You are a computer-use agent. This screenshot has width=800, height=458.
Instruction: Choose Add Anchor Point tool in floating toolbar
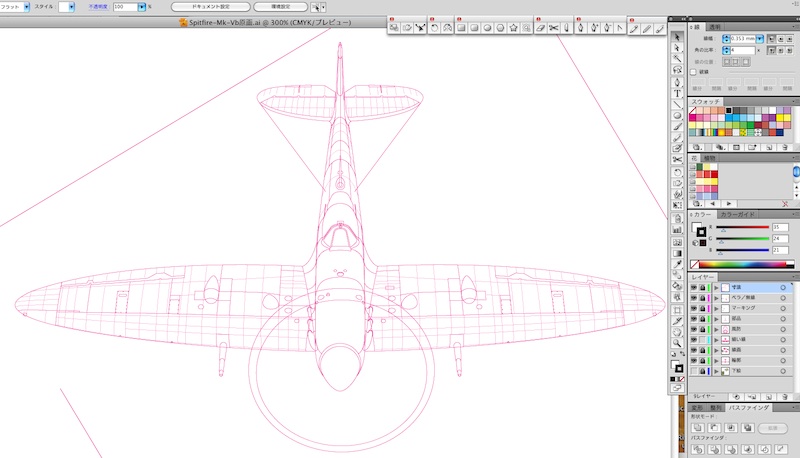click(x=594, y=28)
